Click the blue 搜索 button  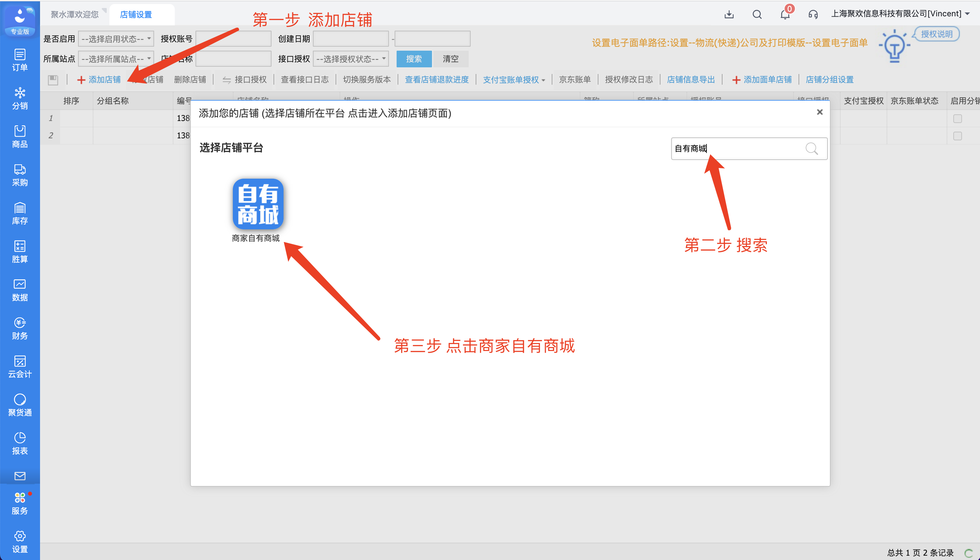(414, 59)
